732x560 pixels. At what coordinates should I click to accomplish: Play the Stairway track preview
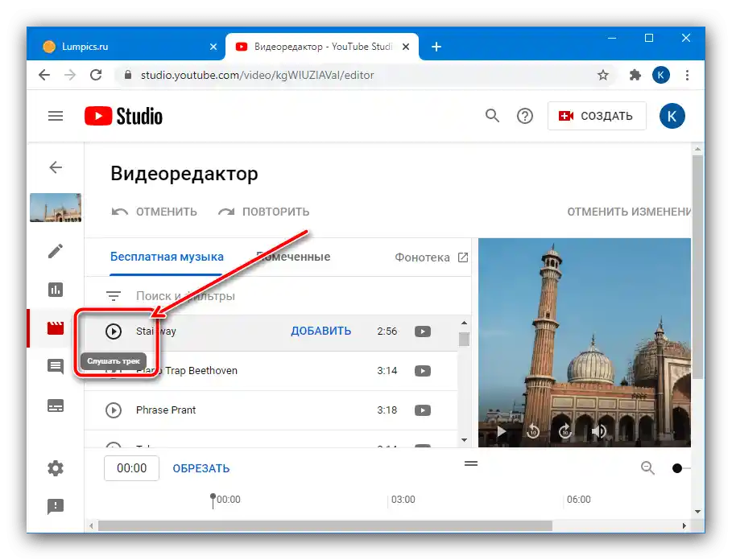pos(114,331)
